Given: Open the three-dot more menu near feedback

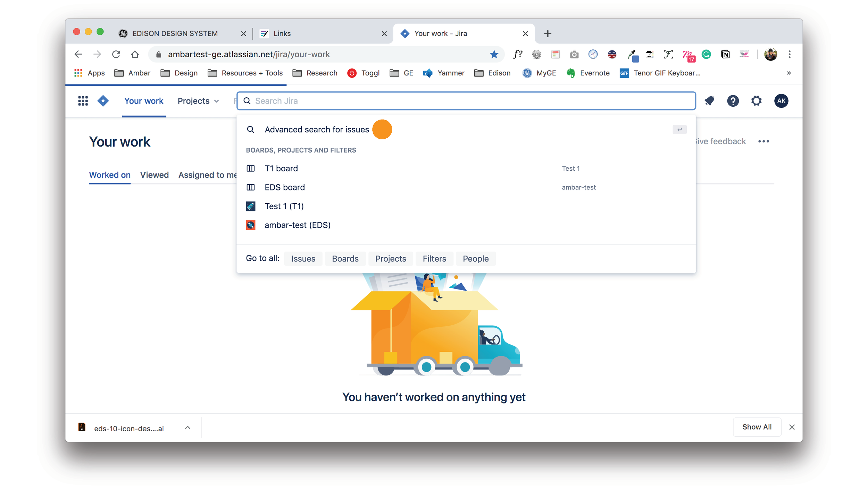Looking at the screenshot, I should click(763, 141).
